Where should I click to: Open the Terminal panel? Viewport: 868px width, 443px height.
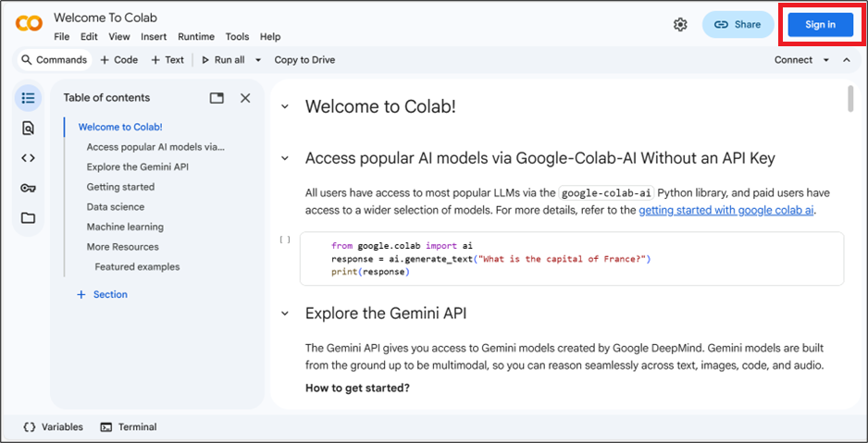click(x=129, y=427)
